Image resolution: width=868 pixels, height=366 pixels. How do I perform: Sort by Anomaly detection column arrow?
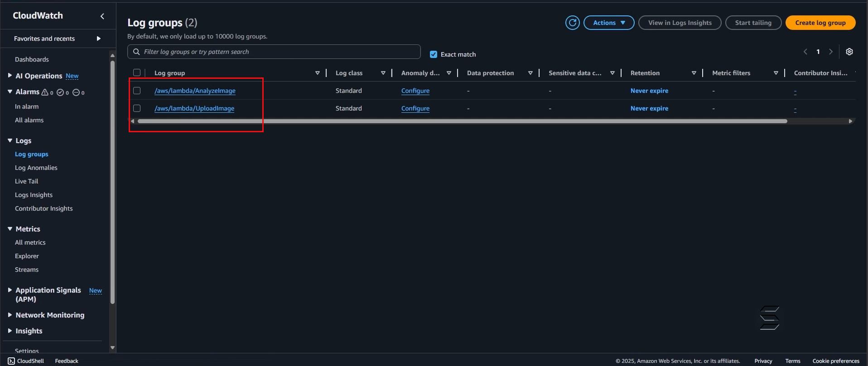pos(449,73)
